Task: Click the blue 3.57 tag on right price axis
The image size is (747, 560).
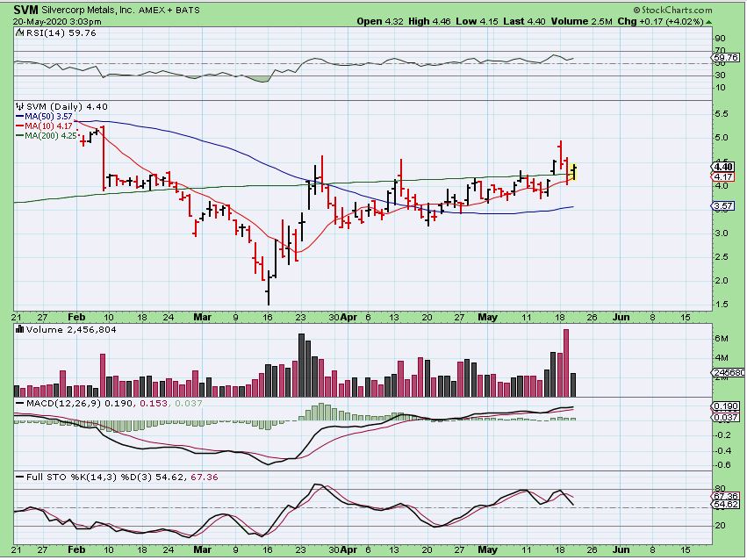Action: tap(723, 206)
